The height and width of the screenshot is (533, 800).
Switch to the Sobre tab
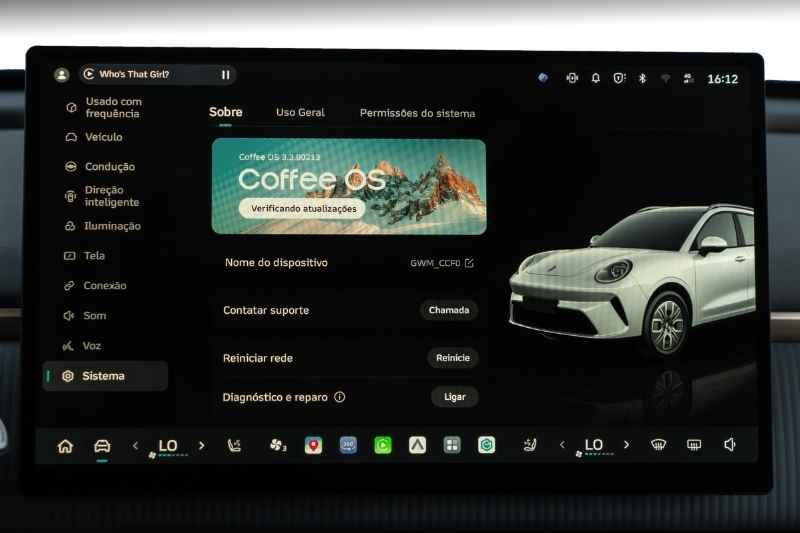226,112
